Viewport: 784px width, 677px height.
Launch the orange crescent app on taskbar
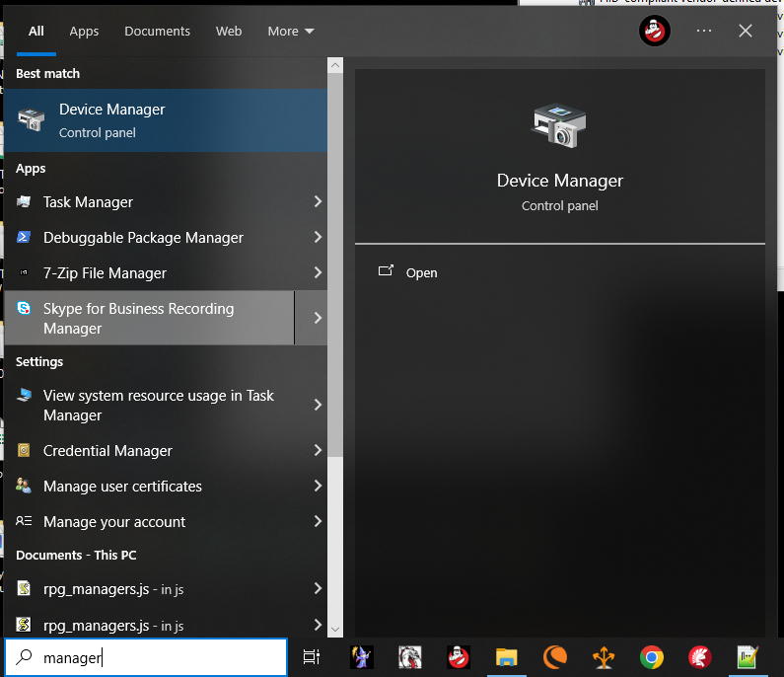pos(555,657)
